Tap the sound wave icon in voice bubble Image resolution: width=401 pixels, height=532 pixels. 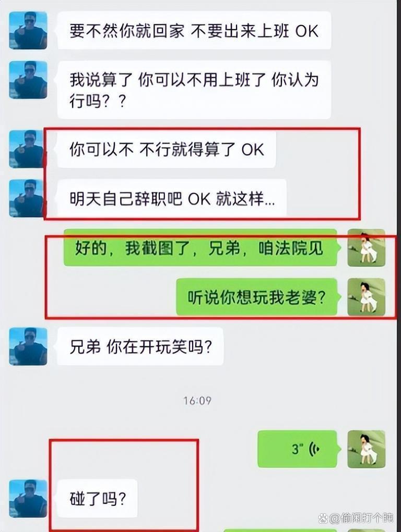[314, 449]
